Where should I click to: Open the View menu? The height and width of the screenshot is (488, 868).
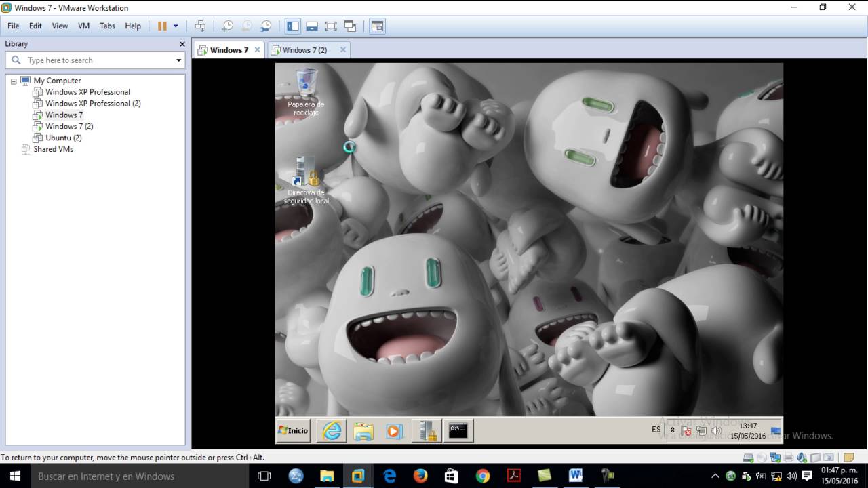60,26
